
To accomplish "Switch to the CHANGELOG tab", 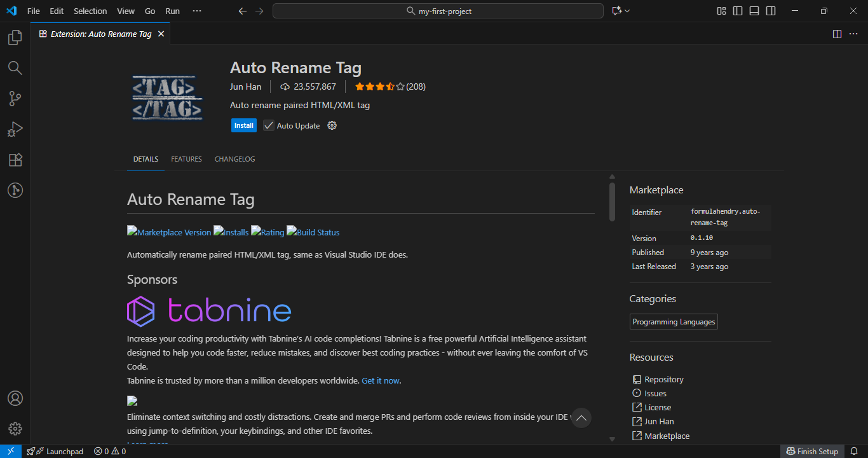I will coord(234,159).
